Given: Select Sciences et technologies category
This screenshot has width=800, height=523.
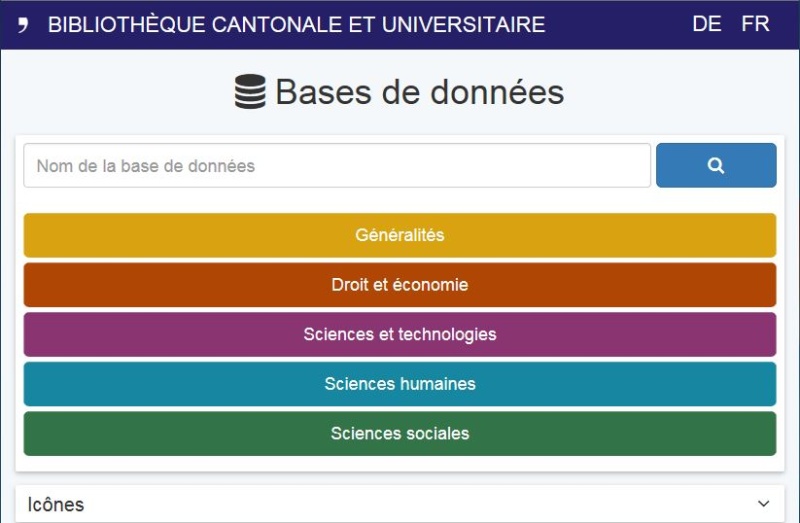Looking at the screenshot, I should pos(400,335).
